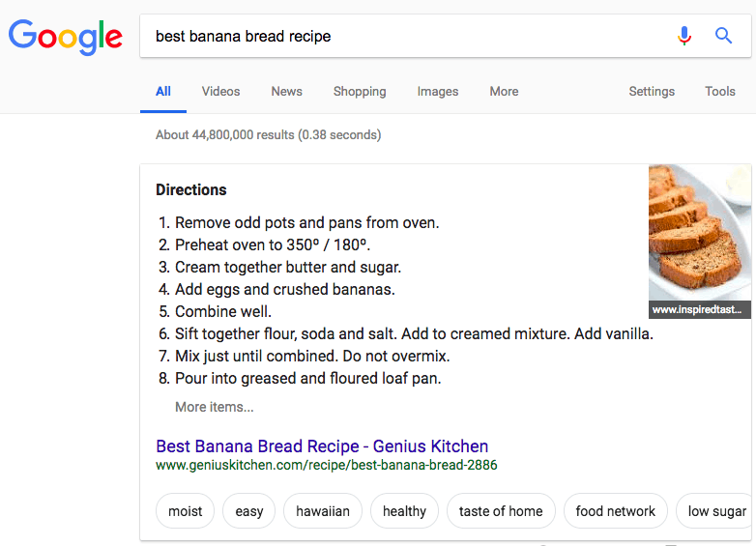Expand the Tools options
Viewport: 756px width, 546px height.
[x=720, y=92]
